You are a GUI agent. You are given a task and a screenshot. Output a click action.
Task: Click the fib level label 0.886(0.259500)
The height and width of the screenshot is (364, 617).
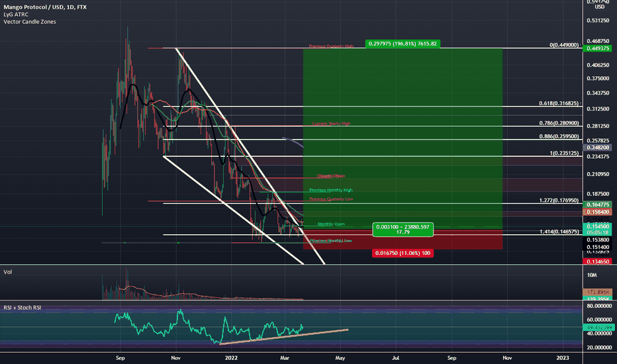point(559,136)
